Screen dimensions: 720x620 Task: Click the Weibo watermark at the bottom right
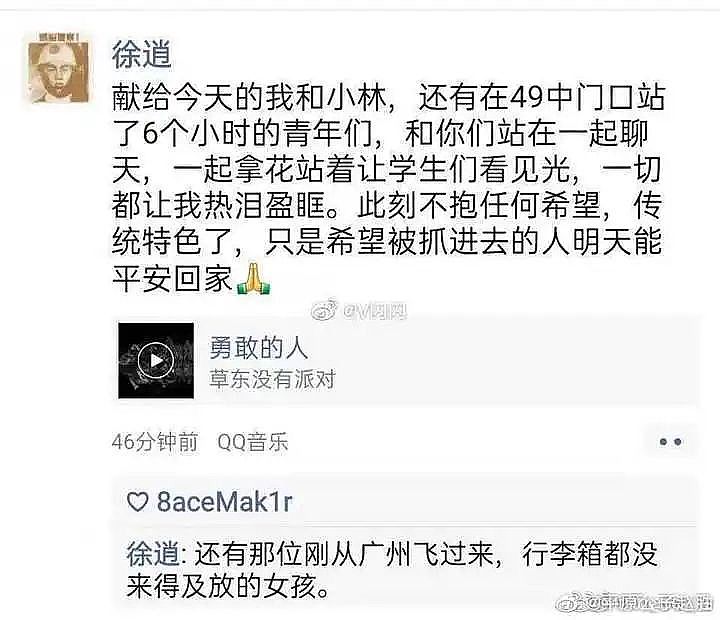click(634, 602)
